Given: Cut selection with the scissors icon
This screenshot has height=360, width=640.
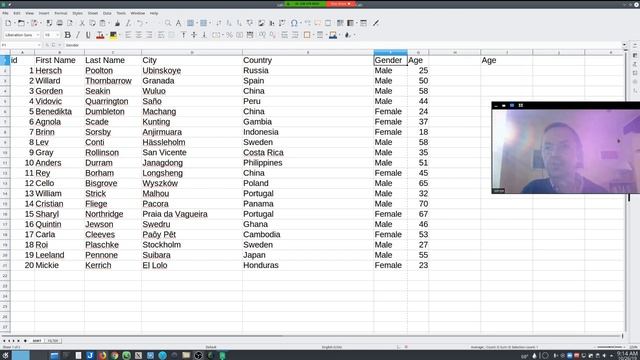Looking at the screenshot, I should coord(82,23).
